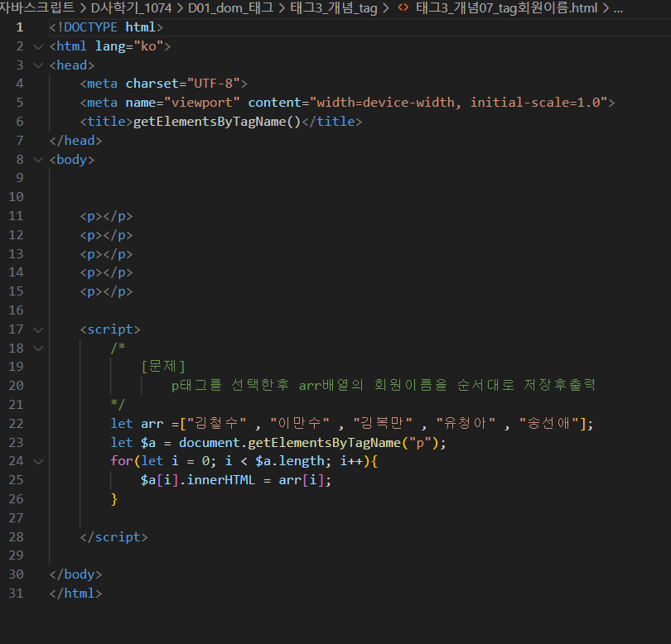Click the empty p tag on line 13
The height and width of the screenshot is (644, 671).
tap(106, 254)
